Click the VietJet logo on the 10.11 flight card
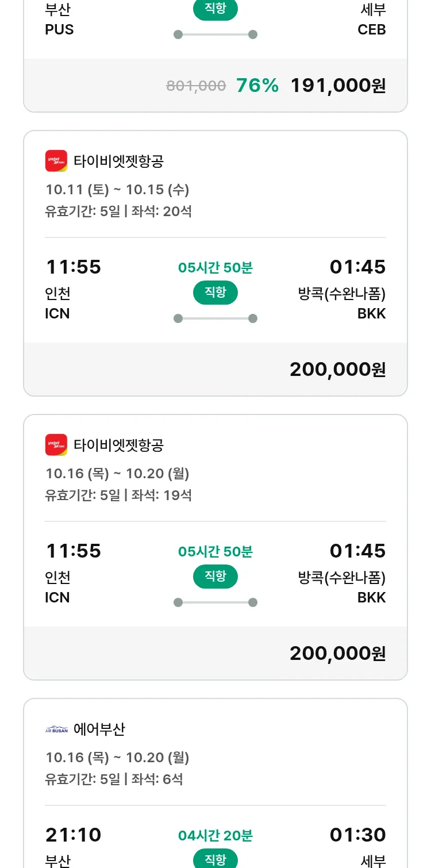 [56, 161]
